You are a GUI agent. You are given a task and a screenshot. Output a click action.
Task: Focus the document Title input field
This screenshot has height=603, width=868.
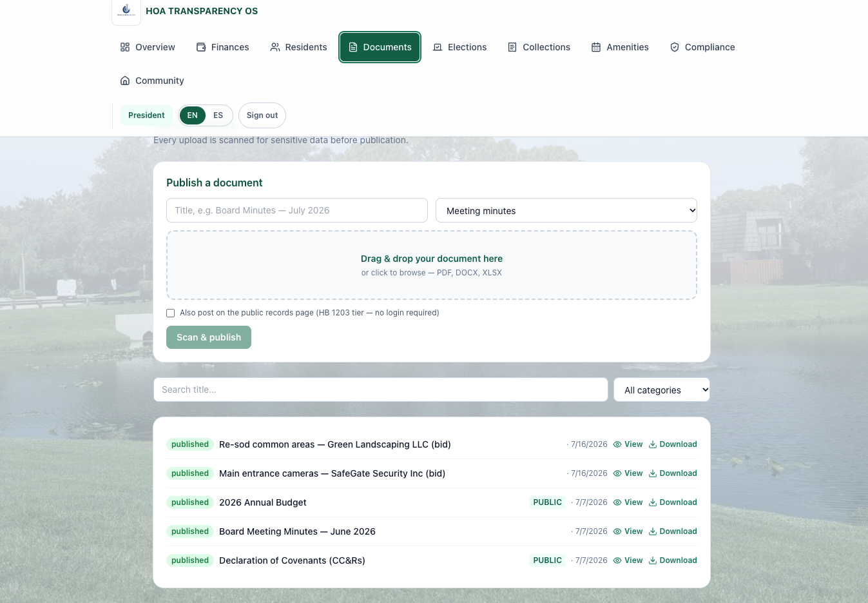coord(297,210)
